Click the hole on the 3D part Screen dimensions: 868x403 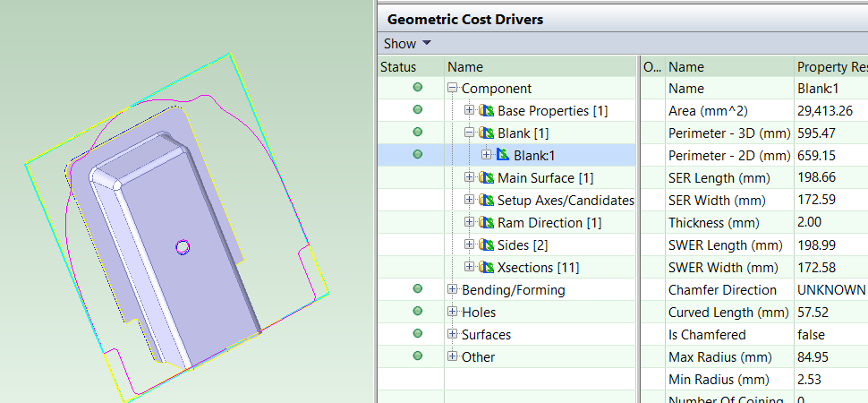(x=183, y=247)
